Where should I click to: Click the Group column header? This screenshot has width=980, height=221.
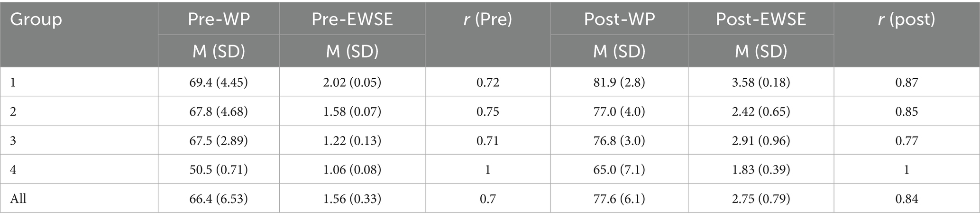click(x=36, y=20)
